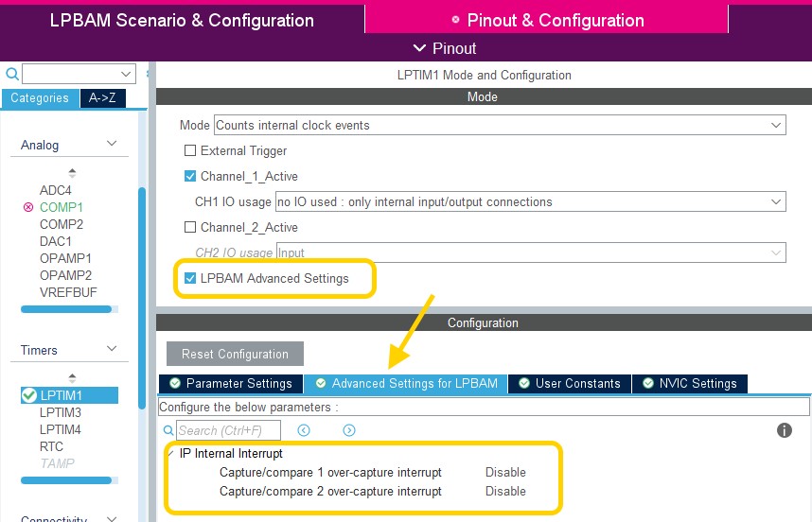Screen dimensions: 812x522
Task: Click the sort arrows above ADC4
Action: point(72,173)
